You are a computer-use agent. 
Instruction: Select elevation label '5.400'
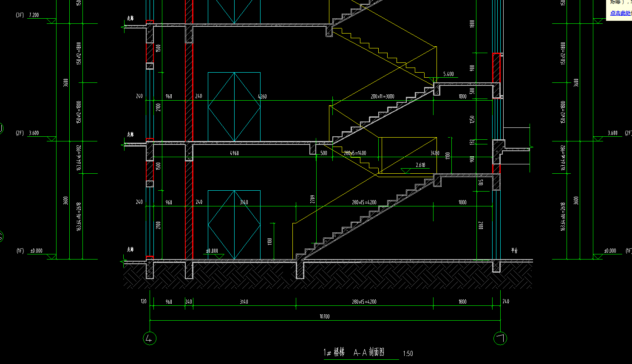coord(448,74)
